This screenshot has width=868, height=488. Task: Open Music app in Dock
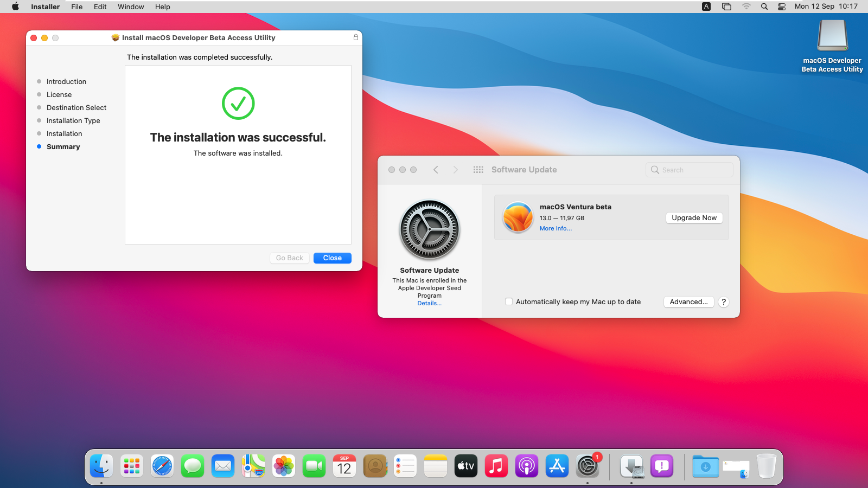coord(496,466)
